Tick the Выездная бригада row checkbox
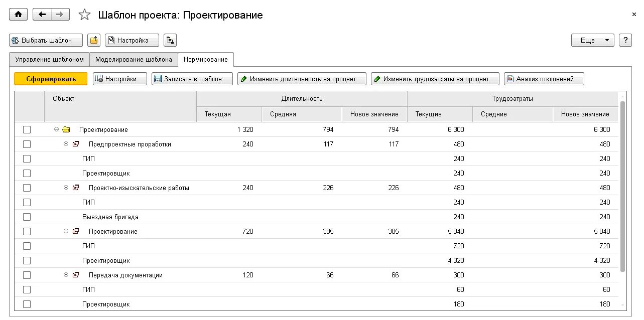Screen dimensions: 644x320 click(27, 217)
